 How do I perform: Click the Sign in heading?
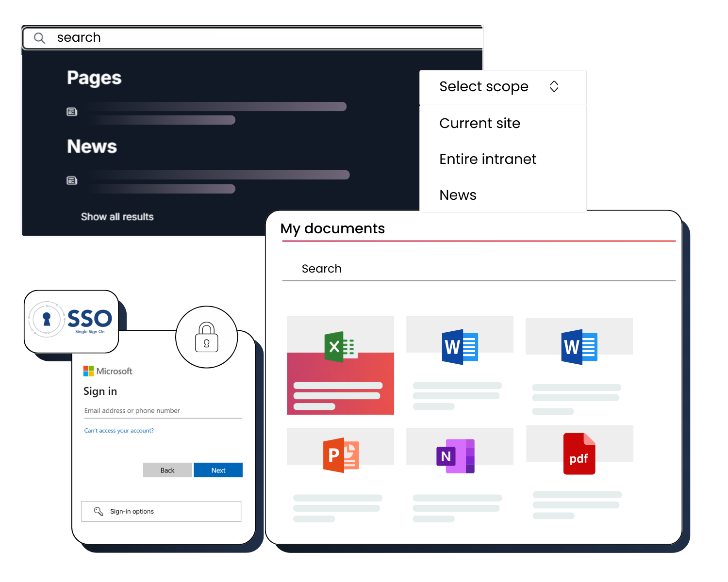100,391
